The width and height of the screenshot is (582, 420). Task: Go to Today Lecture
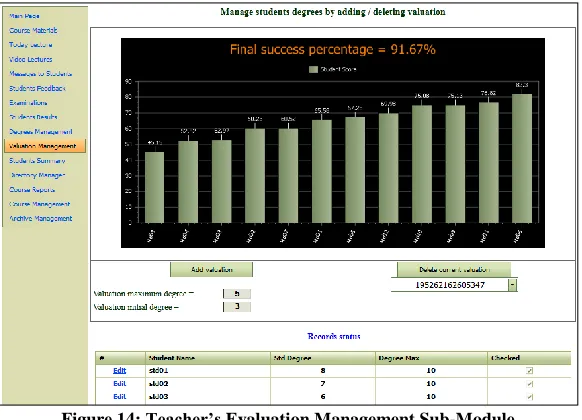[30, 45]
